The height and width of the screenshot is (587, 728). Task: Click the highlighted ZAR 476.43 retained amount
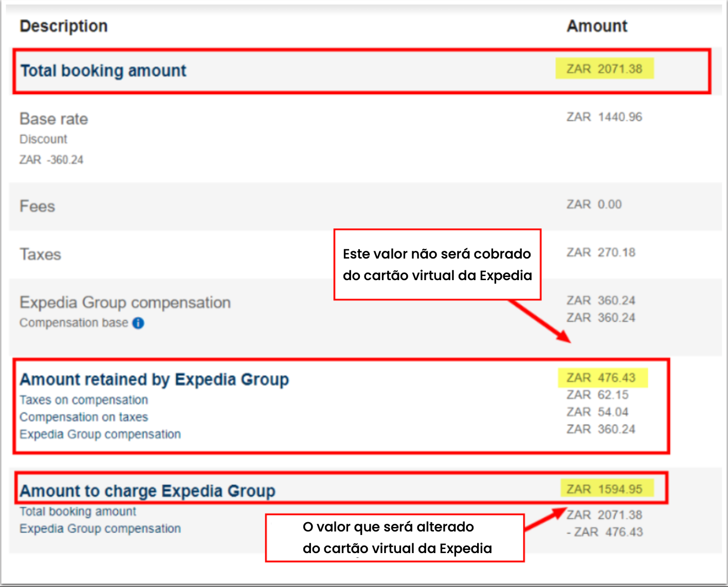click(601, 378)
